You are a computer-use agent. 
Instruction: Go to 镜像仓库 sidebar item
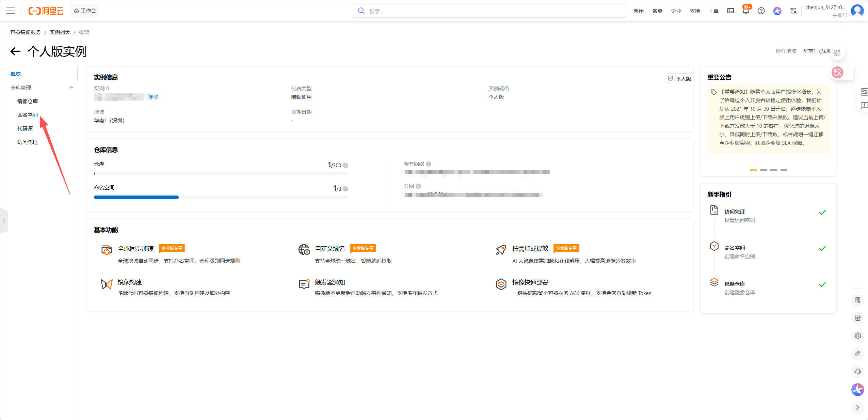click(28, 101)
